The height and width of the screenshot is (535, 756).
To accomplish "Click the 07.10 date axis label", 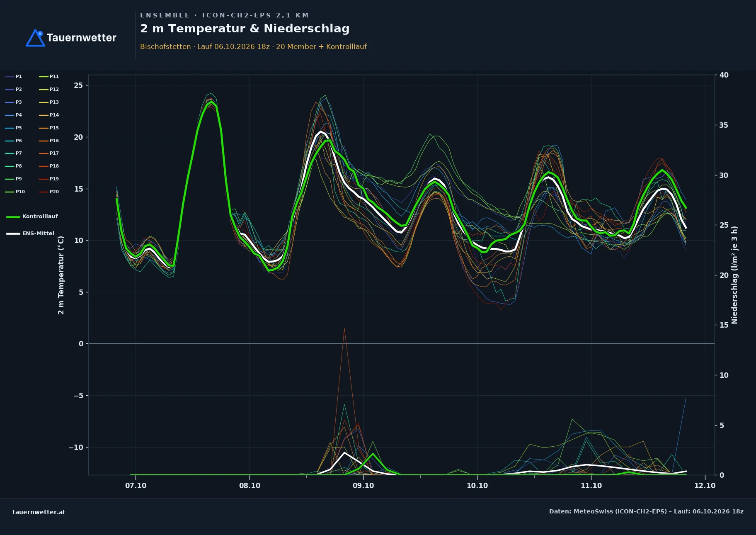I will [x=136, y=486].
